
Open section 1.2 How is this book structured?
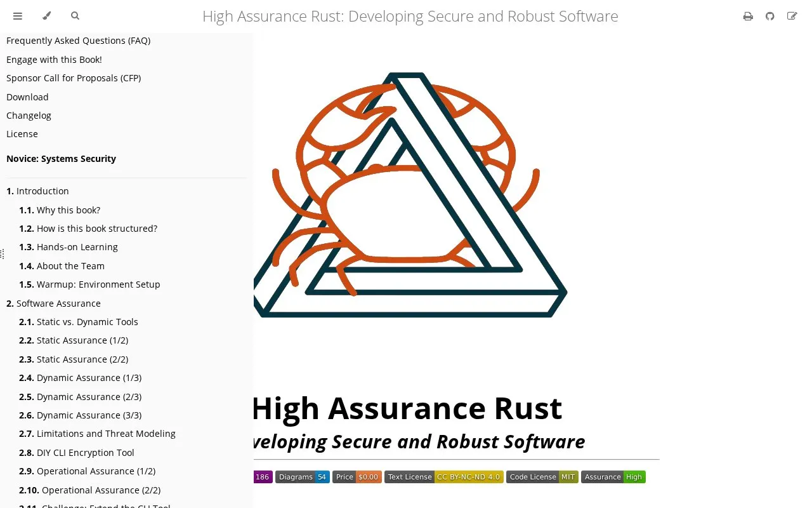click(88, 229)
